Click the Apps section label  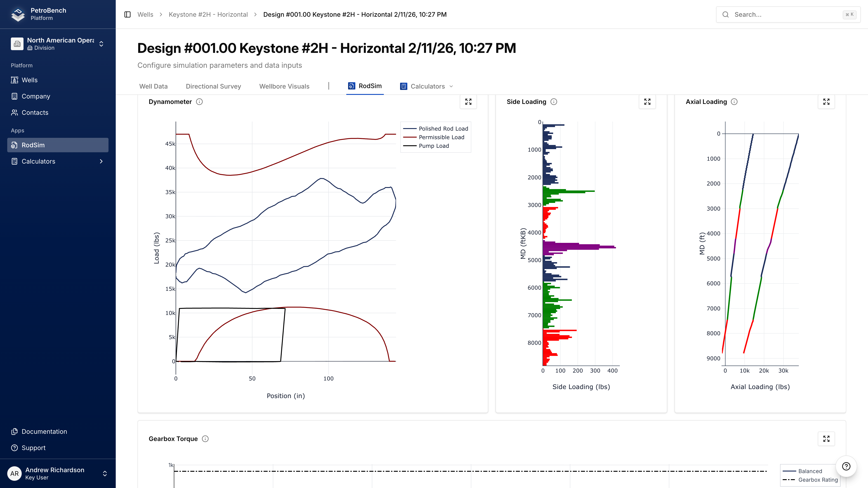point(18,131)
